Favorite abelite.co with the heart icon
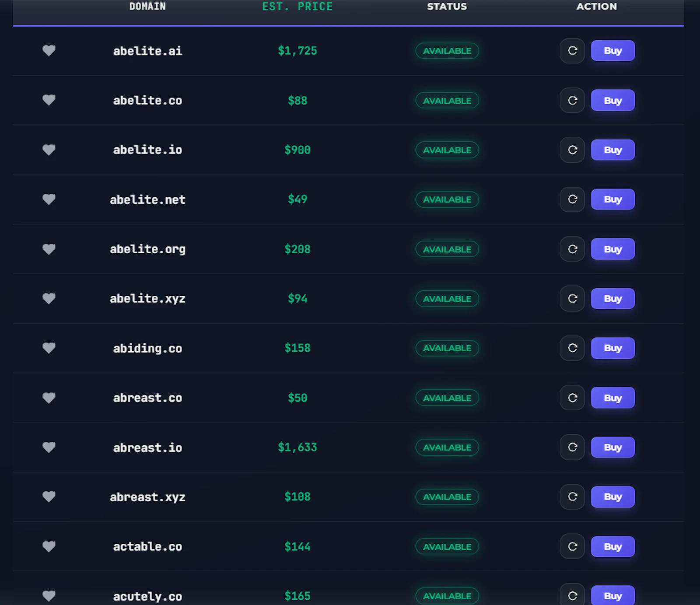Screen dimensions: 700x605 (49, 100)
